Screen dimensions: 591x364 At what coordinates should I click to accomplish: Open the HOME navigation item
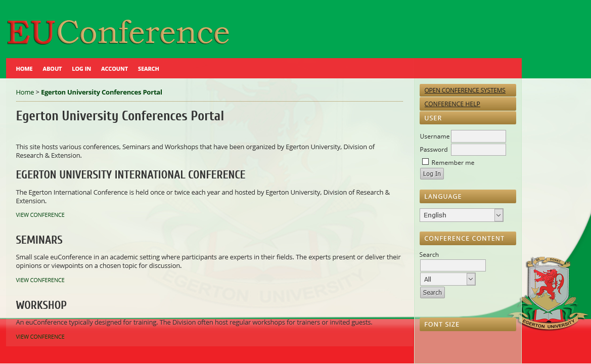24,69
